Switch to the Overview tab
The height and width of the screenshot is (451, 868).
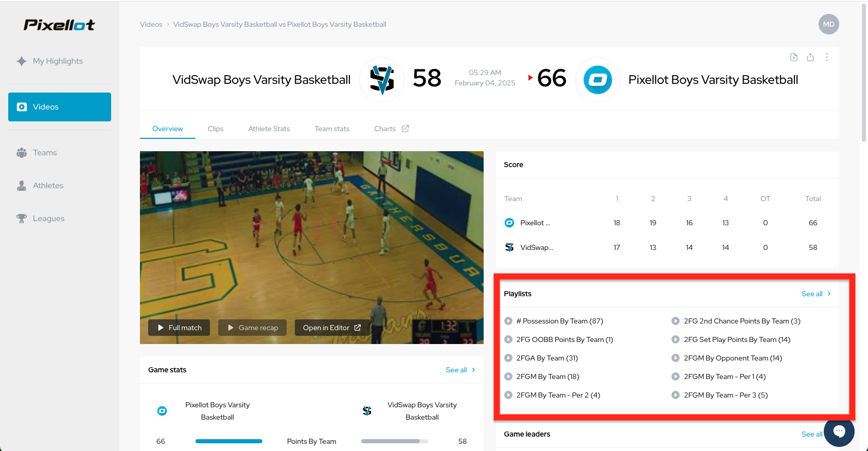(168, 129)
